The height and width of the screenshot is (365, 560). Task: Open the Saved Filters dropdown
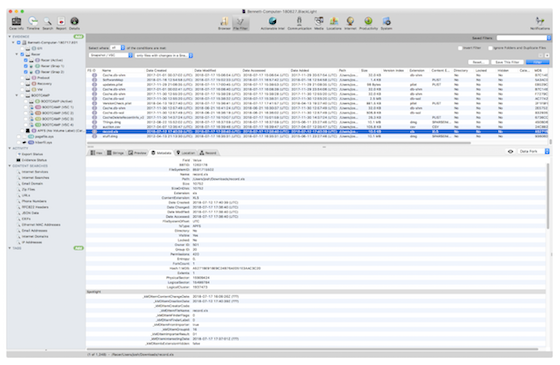524,38
